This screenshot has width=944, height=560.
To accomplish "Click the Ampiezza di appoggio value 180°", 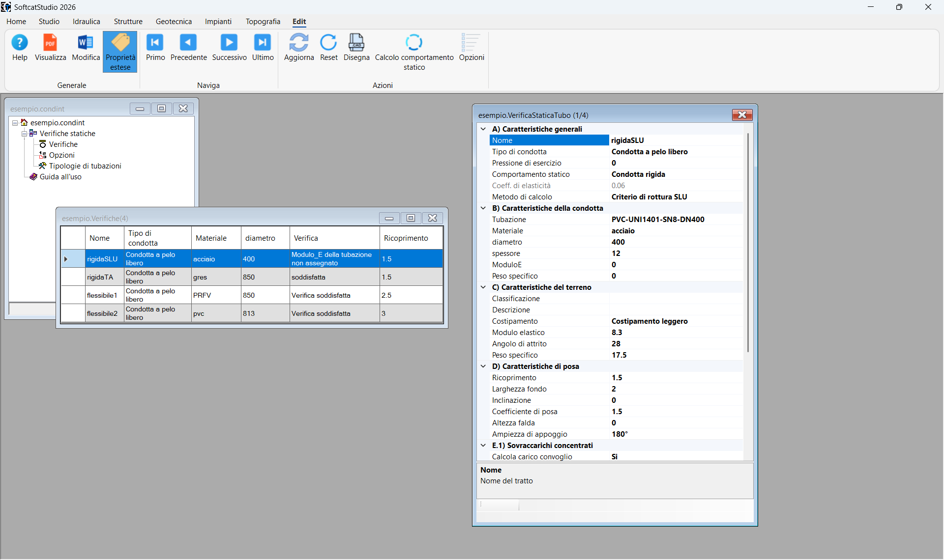I will tap(676, 434).
